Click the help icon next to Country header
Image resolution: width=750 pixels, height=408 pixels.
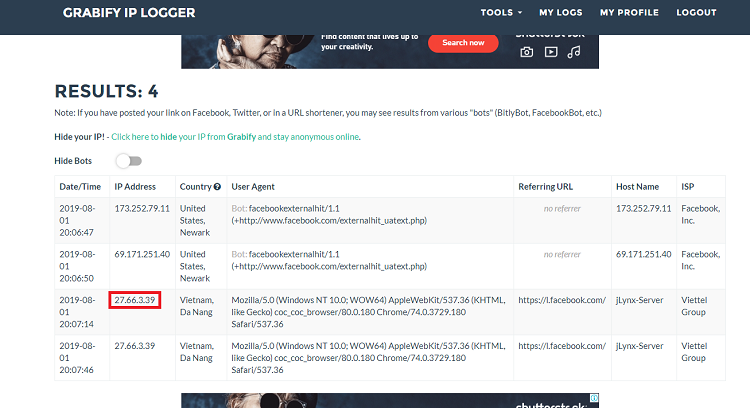pos(217,186)
